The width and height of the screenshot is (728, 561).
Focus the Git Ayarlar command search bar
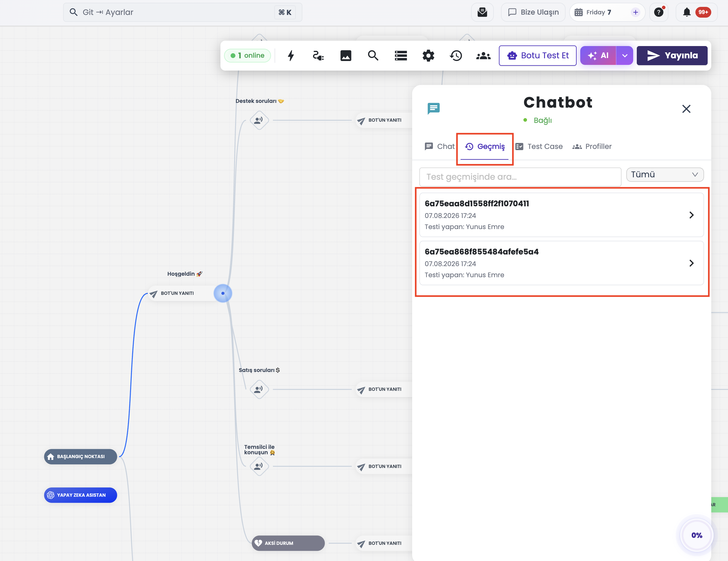point(183,12)
